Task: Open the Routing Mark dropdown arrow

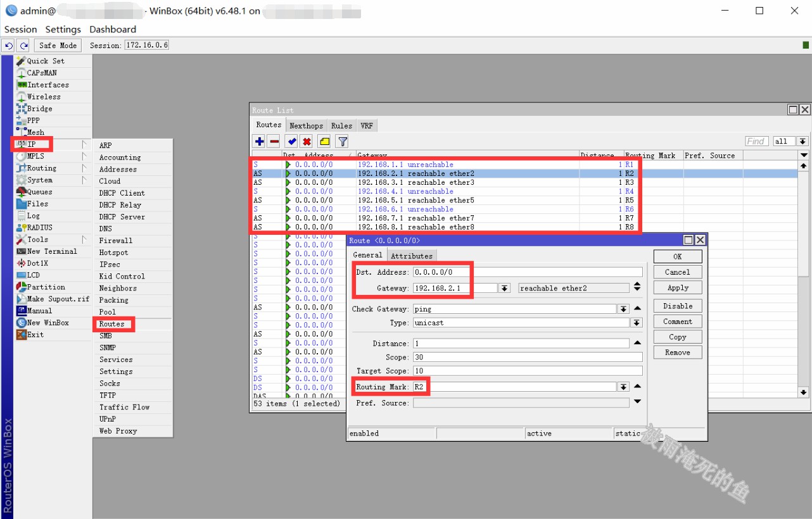Action: pyautogui.click(x=623, y=387)
